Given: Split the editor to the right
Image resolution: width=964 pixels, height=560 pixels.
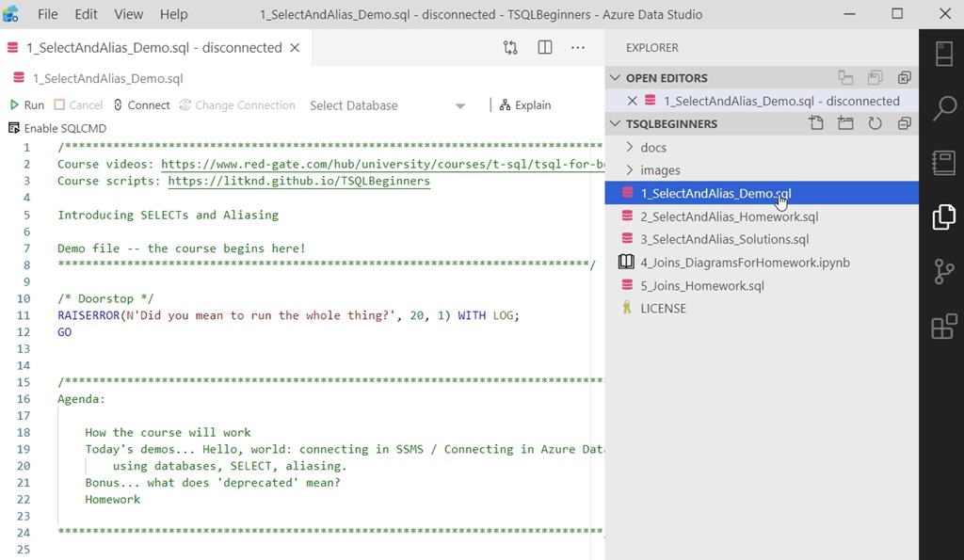Looking at the screenshot, I should tap(545, 48).
